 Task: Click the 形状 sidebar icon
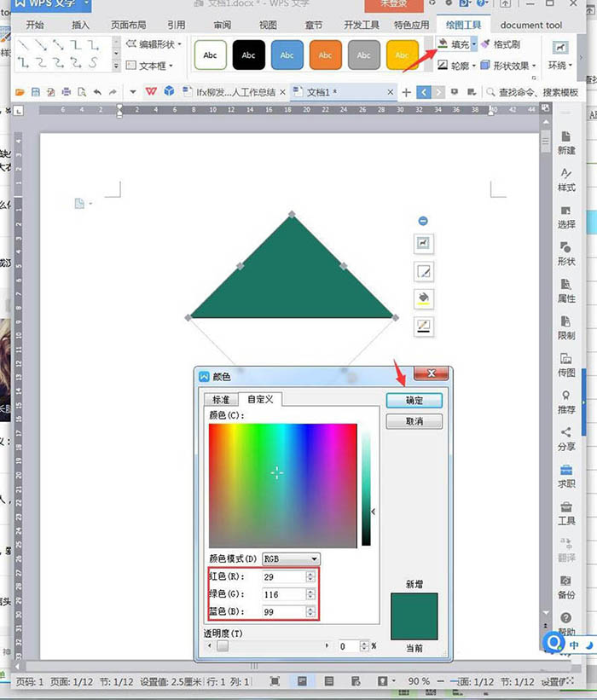[x=565, y=254]
